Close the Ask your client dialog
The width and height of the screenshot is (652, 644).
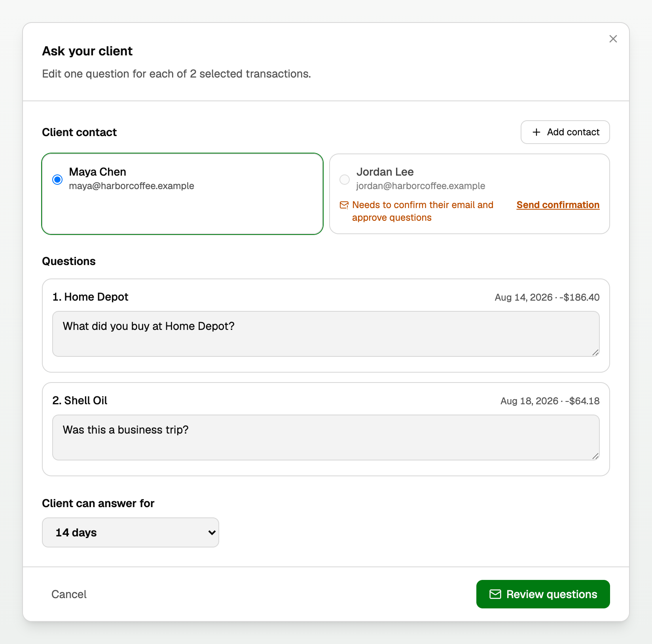tap(613, 39)
